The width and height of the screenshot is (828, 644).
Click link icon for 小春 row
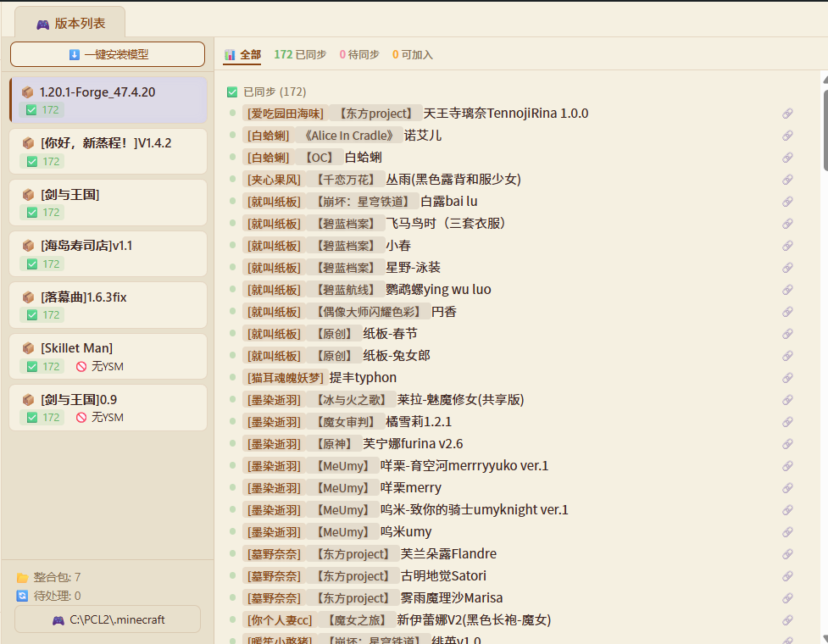(787, 246)
